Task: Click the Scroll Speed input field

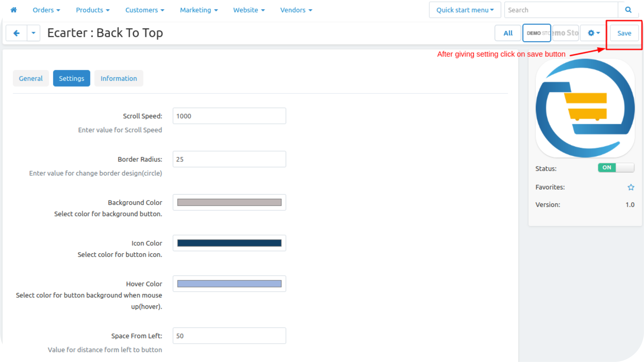Action: click(229, 116)
